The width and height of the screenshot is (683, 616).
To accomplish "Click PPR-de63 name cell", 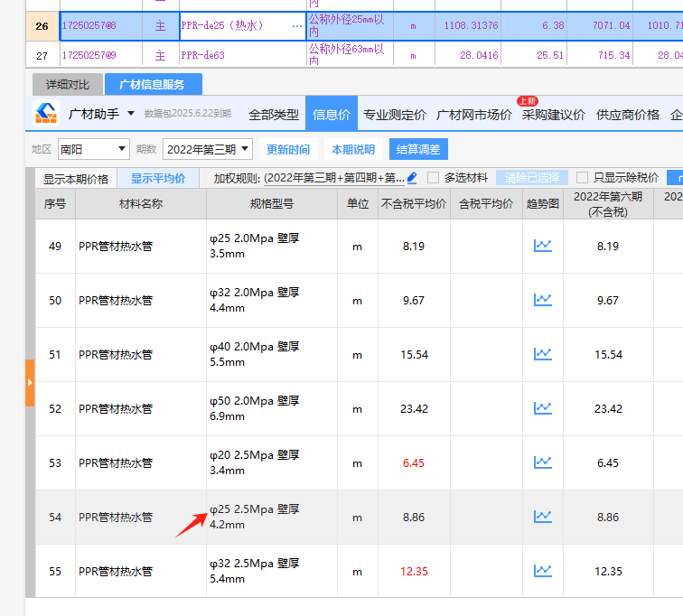I will (242, 55).
